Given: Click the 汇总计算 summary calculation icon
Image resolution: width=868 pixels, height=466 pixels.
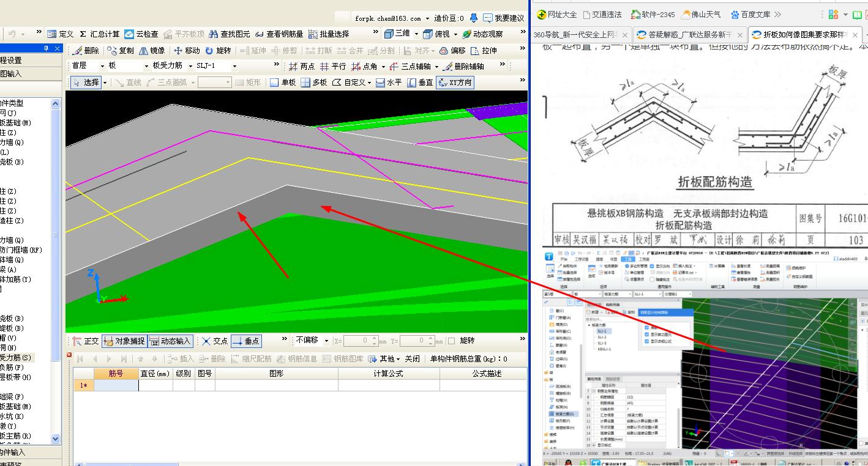Looking at the screenshot, I should [x=99, y=34].
